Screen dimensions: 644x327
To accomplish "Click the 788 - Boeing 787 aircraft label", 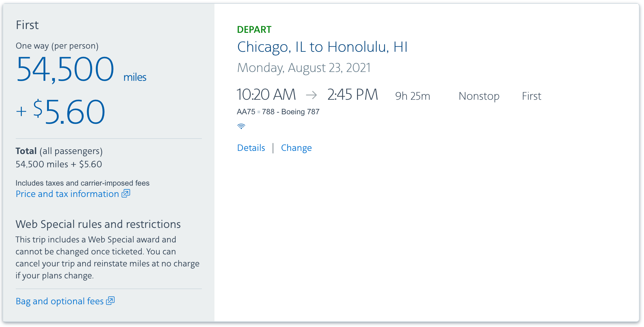I will point(290,112).
